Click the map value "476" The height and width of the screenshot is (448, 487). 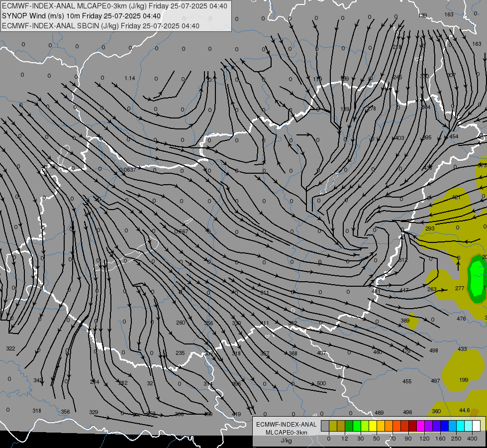point(461,319)
